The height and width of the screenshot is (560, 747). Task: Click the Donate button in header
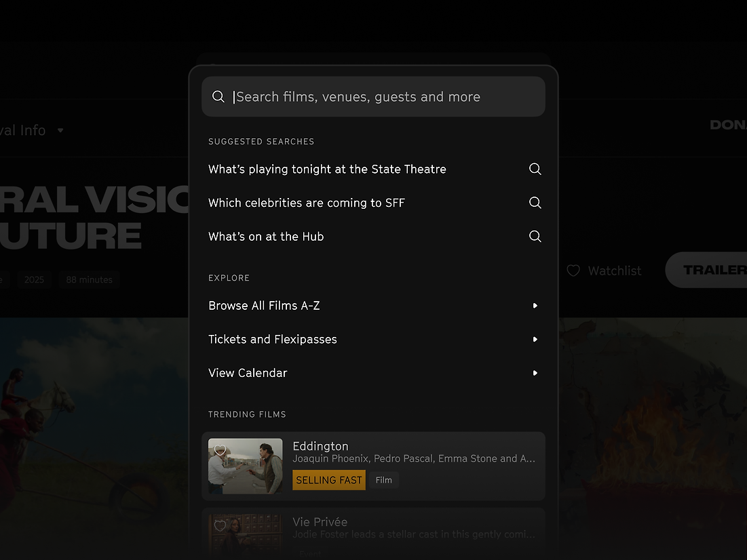[727, 125]
